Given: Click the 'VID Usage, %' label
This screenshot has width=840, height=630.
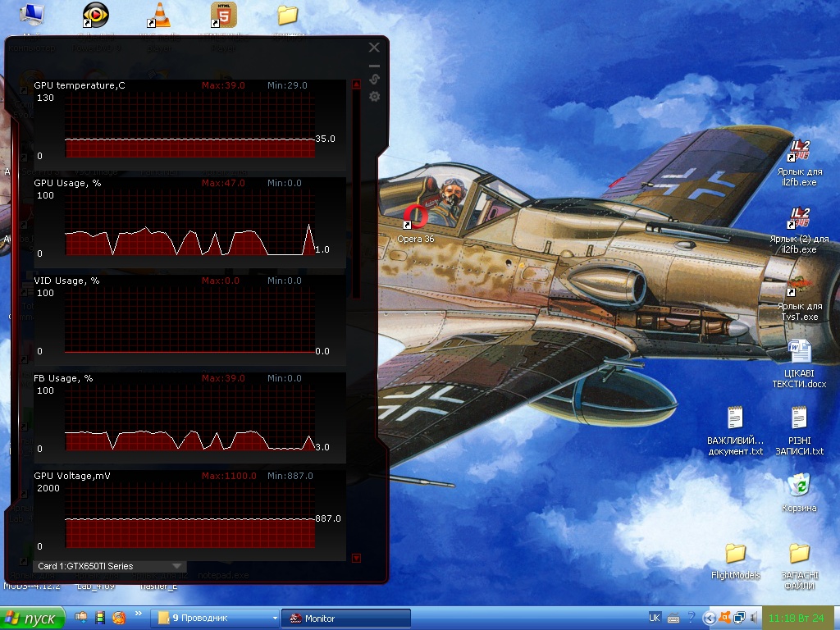Looking at the screenshot, I should (x=66, y=281).
